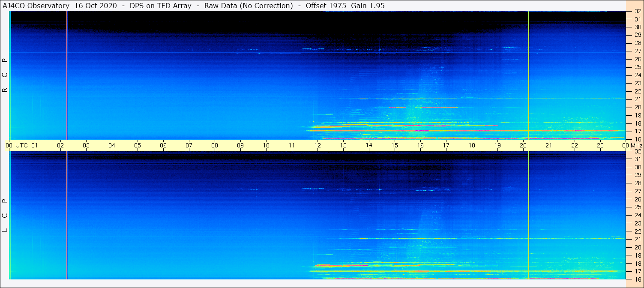Click RCP frequency scale label '30'
This screenshot has width=644, height=288.
(x=638, y=27)
